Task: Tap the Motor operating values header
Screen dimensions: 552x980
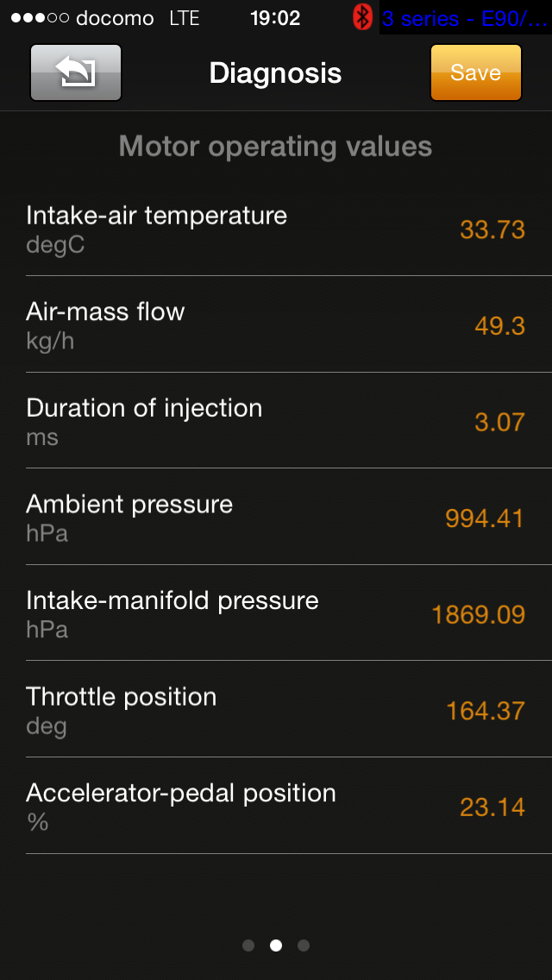Action: [276, 147]
